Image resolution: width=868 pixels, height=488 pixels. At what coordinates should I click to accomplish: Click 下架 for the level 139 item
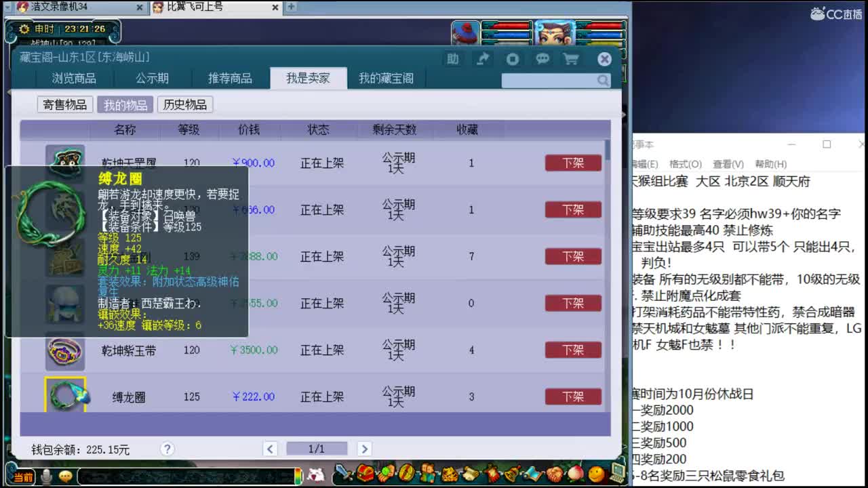(573, 256)
